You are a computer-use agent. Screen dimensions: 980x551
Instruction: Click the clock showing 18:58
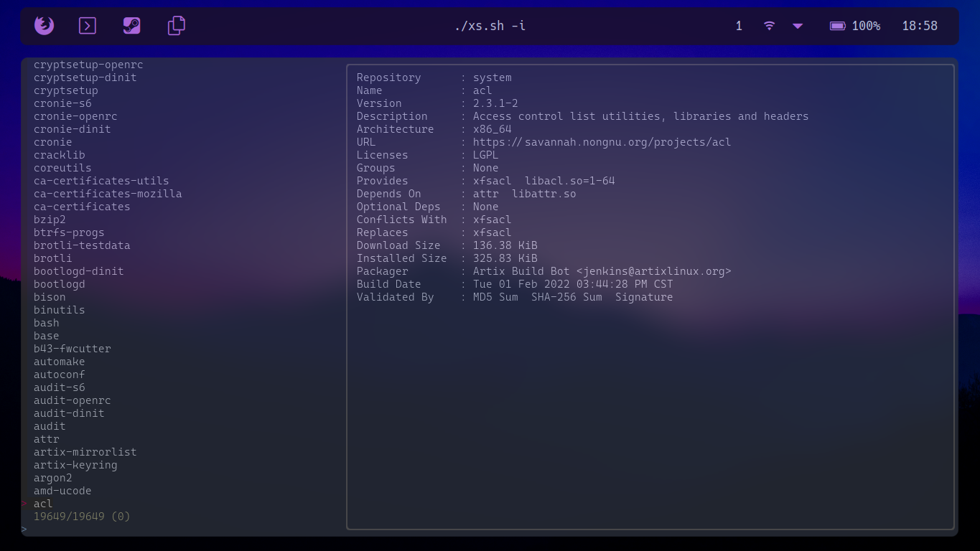pyautogui.click(x=920, y=25)
